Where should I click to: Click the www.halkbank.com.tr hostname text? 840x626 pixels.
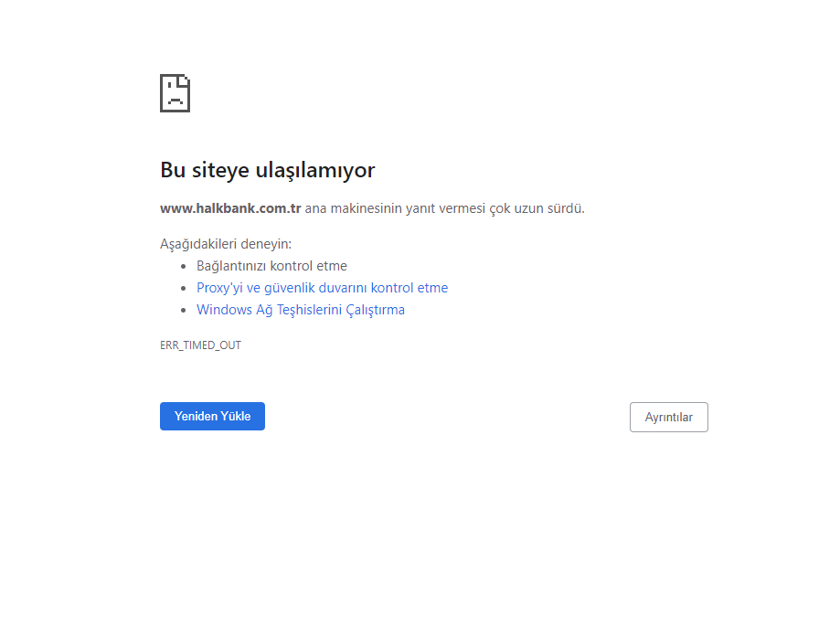pos(230,208)
